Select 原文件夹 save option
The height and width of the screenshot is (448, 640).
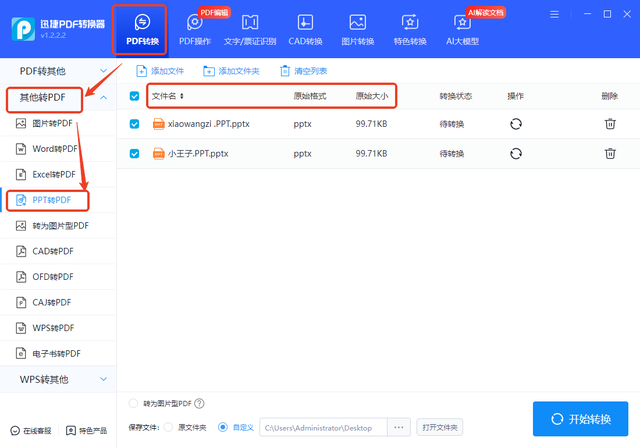click(168, 427)
